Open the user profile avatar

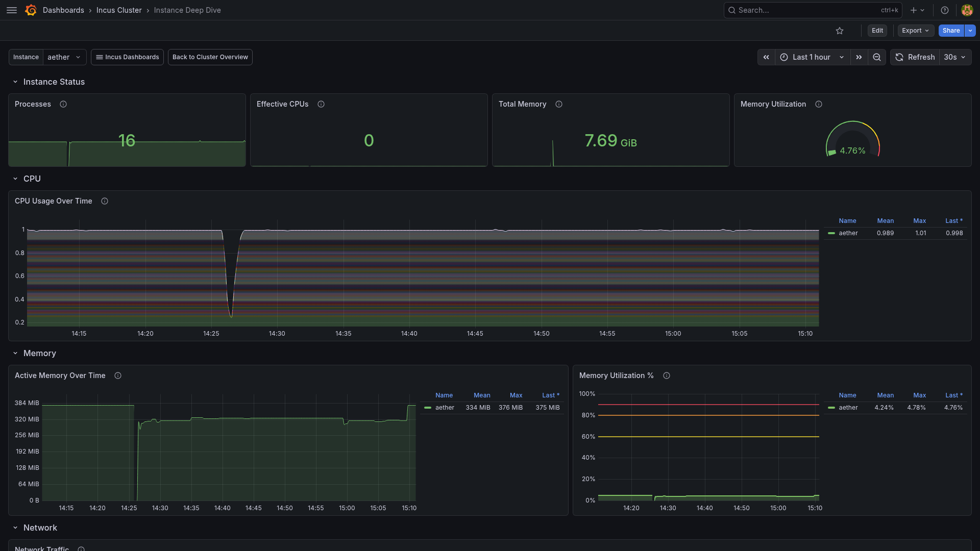pos(967,10)
